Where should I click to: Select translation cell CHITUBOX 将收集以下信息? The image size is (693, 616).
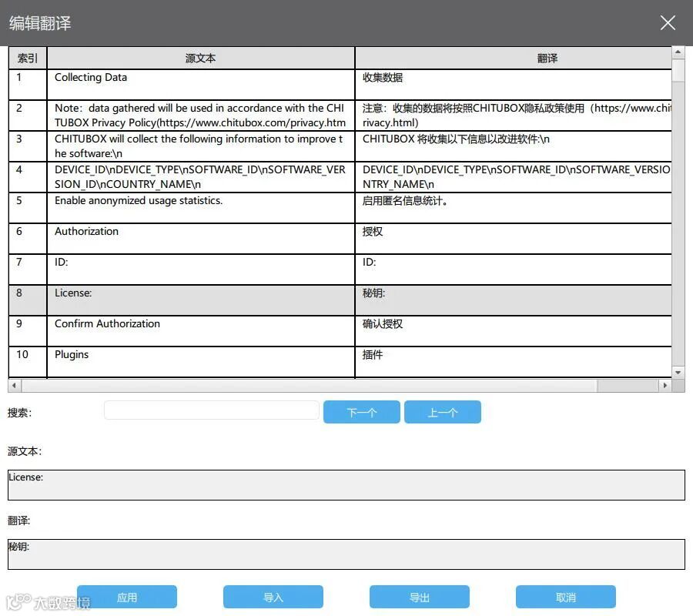click(x=514, y=146)
